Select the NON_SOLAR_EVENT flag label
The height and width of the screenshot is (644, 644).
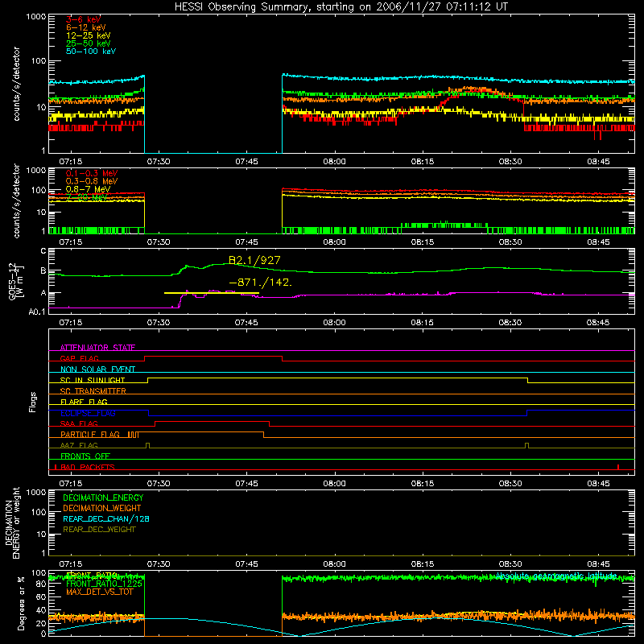(x=97, y=369)
